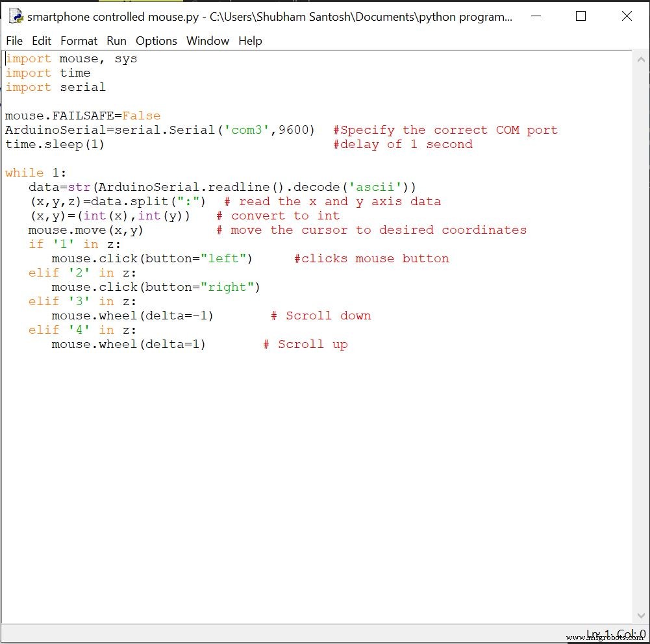Click the '# Scroll down' comment
The image size is (650, 644).
(321, 316)
